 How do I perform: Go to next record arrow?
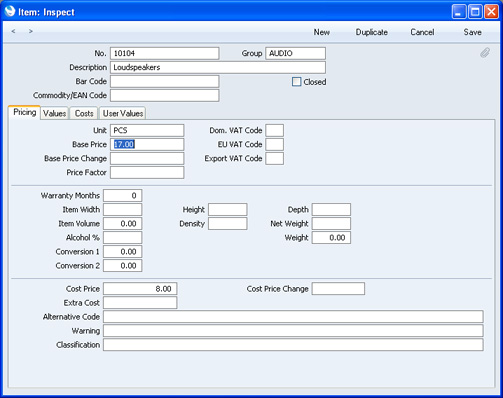click(x=31, y=31)
